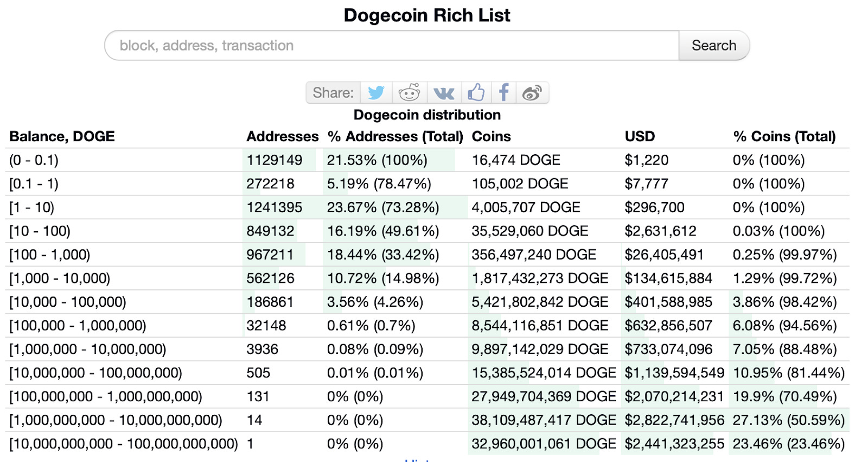Click address count 3936

(x=262, y=349)
